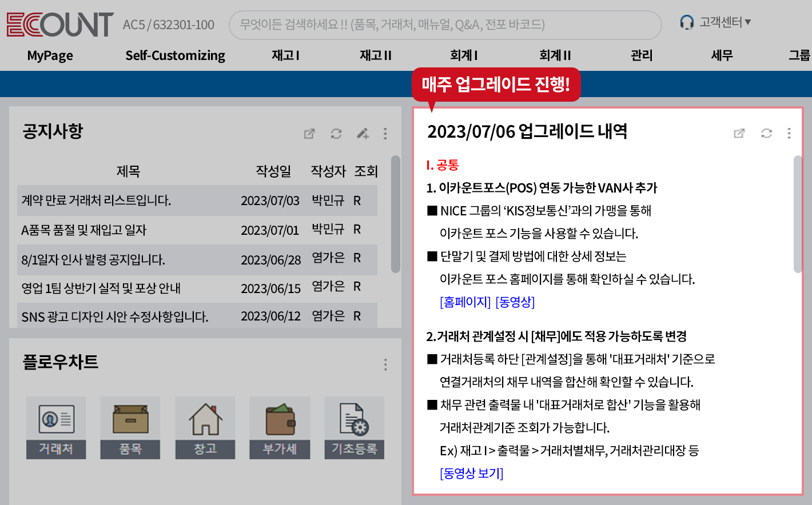Click the [홈페이지] link
This screenshot has height=505, width=812.
465,302
